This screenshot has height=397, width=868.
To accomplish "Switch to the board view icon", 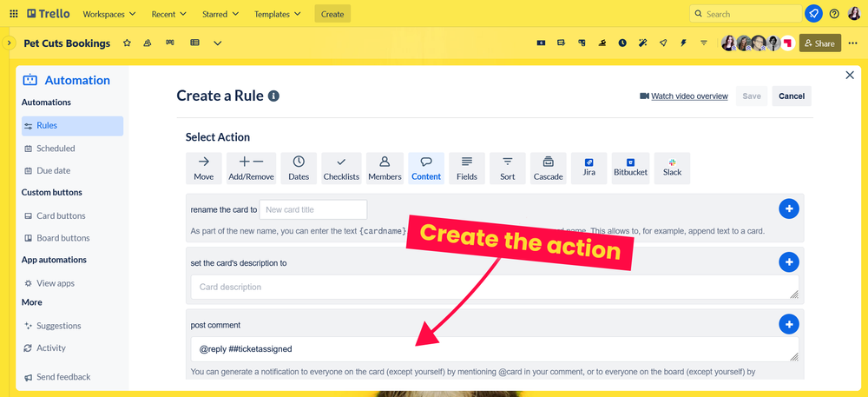I will pos(170,43).
